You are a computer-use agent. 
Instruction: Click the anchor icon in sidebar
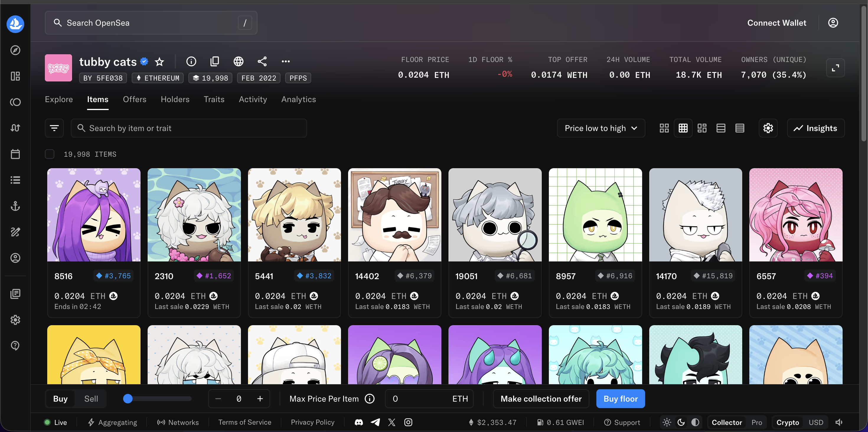[x=15, y=206]
